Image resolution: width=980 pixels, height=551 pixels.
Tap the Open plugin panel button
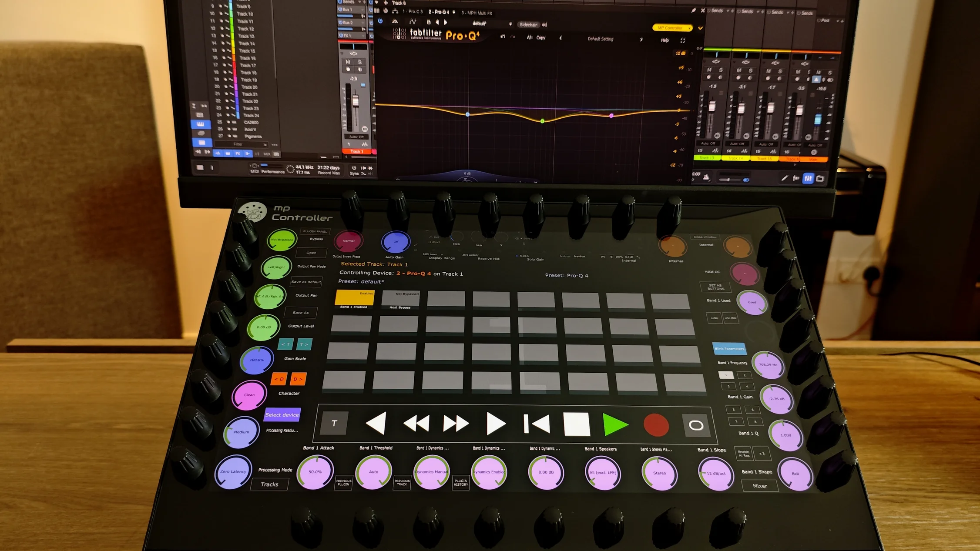click(x=311, y=253)
